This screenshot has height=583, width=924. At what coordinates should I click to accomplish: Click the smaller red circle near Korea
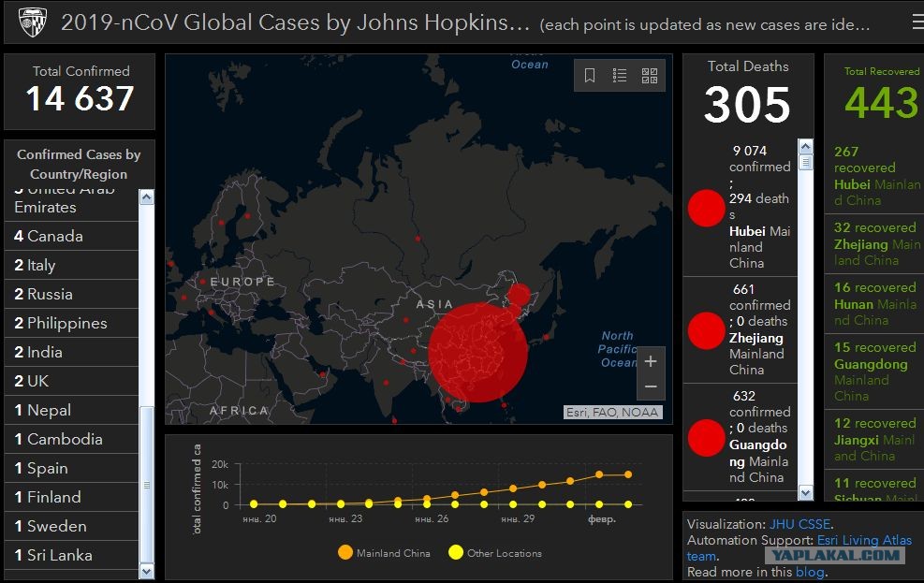[x=520, y=295]
